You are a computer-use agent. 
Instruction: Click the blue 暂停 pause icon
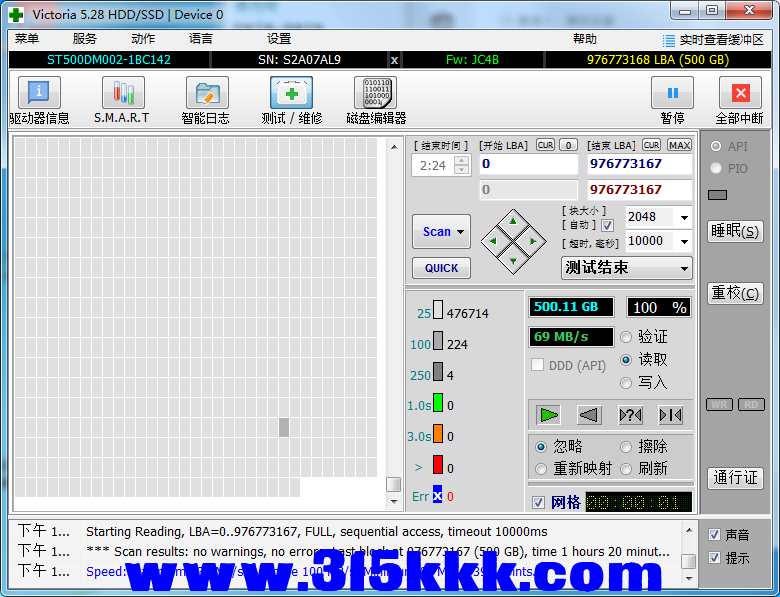pyautogui.click(x=672, y=93)
